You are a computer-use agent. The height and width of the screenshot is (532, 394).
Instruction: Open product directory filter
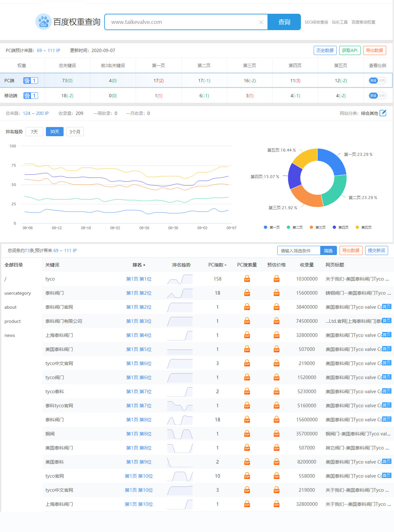click(x=12, y=321)
